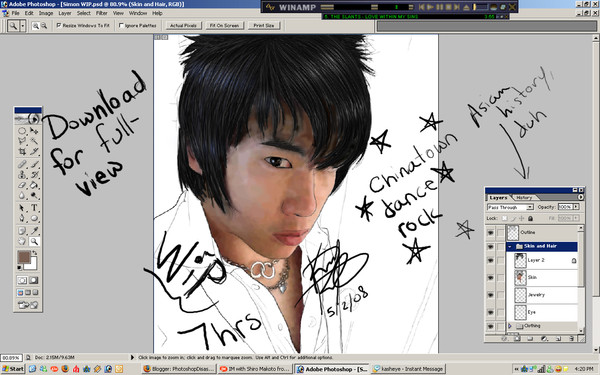600x375 pixels.
Task: Expand the Clothing layer group
Action: 510,326
